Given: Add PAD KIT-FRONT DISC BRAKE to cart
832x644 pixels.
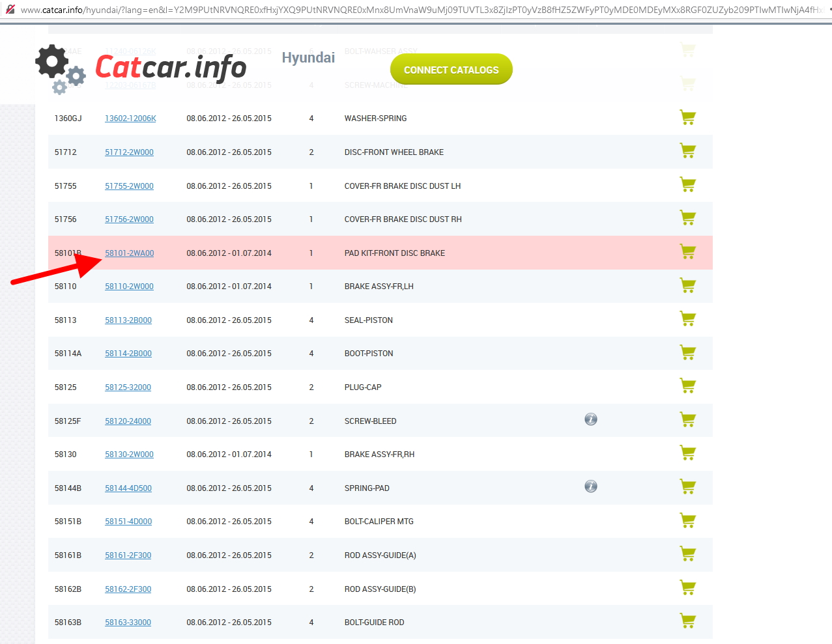Looking at the screenshot, I should pos(687,252).
